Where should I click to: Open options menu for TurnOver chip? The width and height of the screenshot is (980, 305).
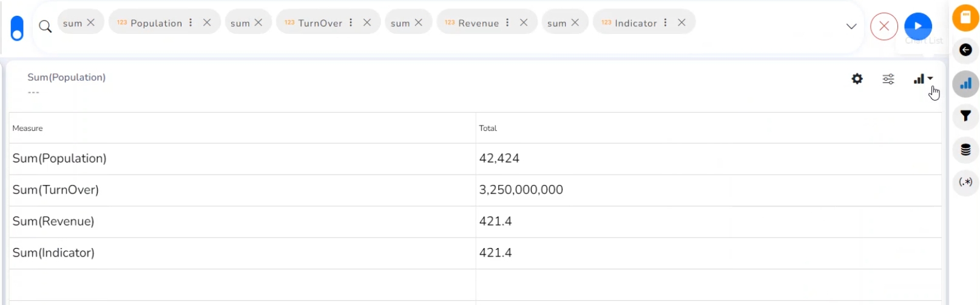click(x=351, y=22)
